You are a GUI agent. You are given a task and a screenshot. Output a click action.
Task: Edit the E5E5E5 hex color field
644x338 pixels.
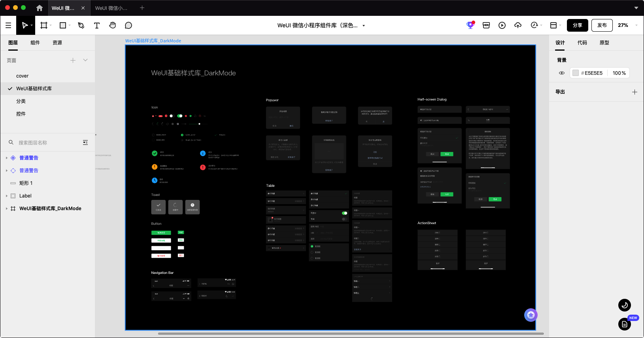click(593, 73)
